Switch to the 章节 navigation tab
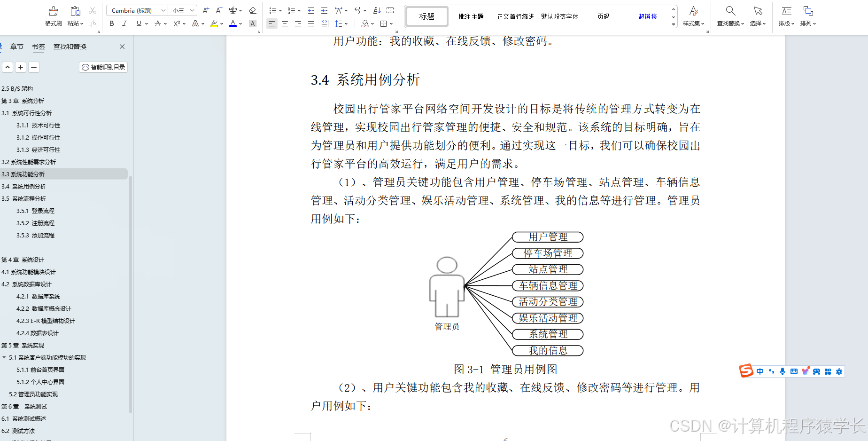 point(17,47)
